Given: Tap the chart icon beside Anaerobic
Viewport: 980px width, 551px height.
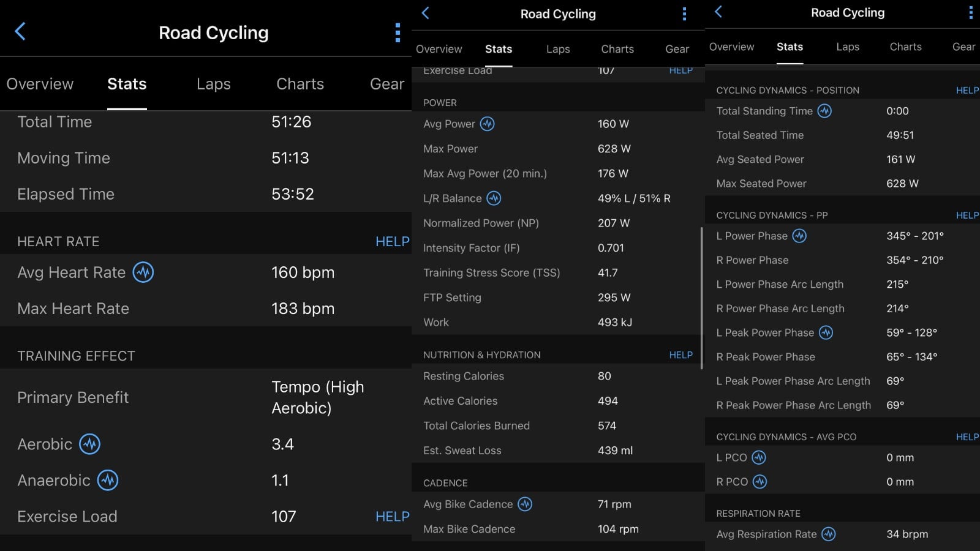Looking at the screenshot, I should (x=108, y=481).
